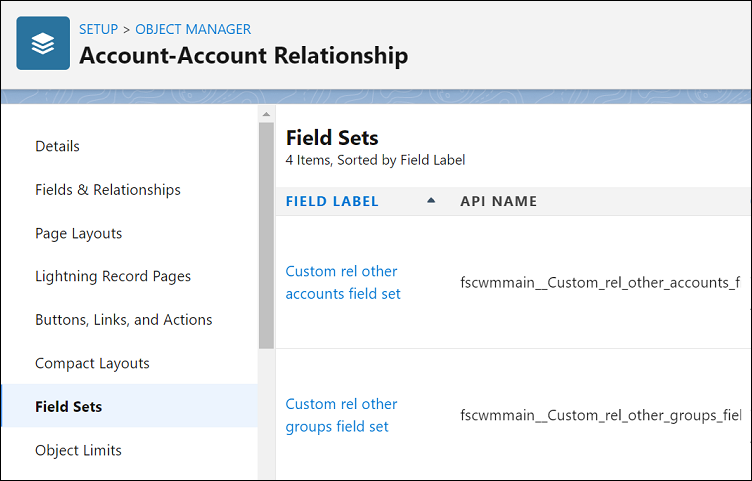Toggle the sort arrow beside FIELD LABEL

[431, 200]
